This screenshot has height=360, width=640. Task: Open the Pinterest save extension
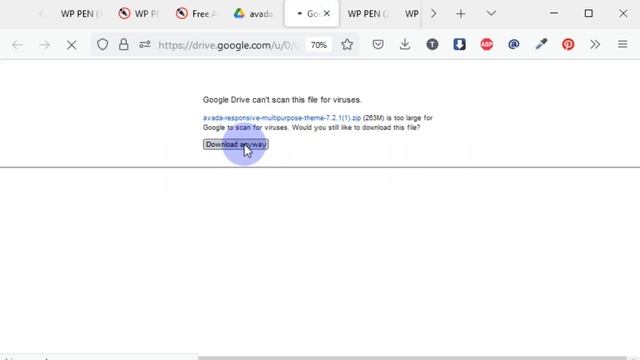(x=568, y=44)
